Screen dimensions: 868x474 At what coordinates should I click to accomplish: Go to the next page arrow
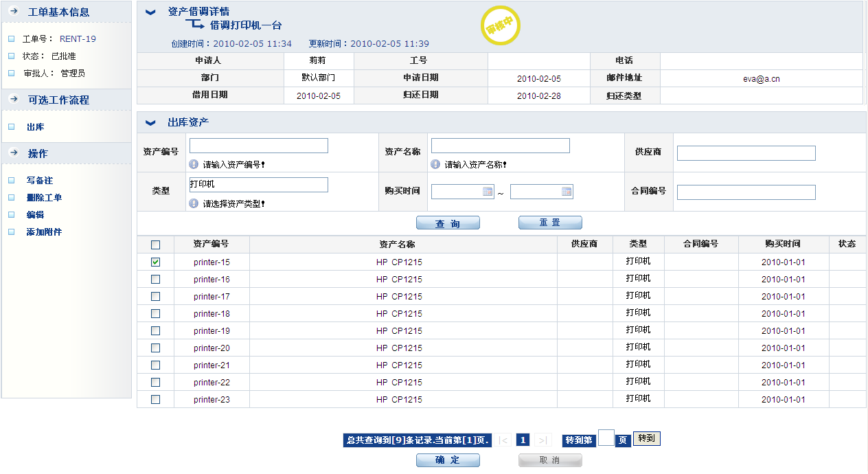(542, 440)
